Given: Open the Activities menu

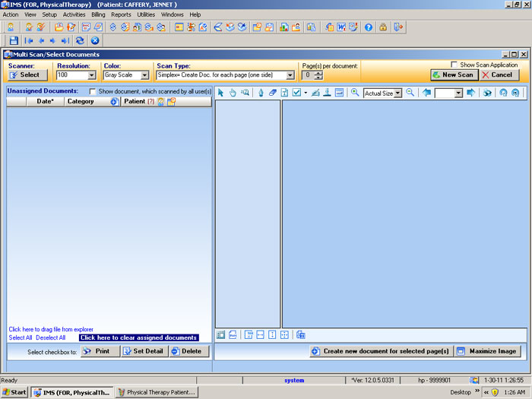Looking at the screenshot, I should click(74, 14).
